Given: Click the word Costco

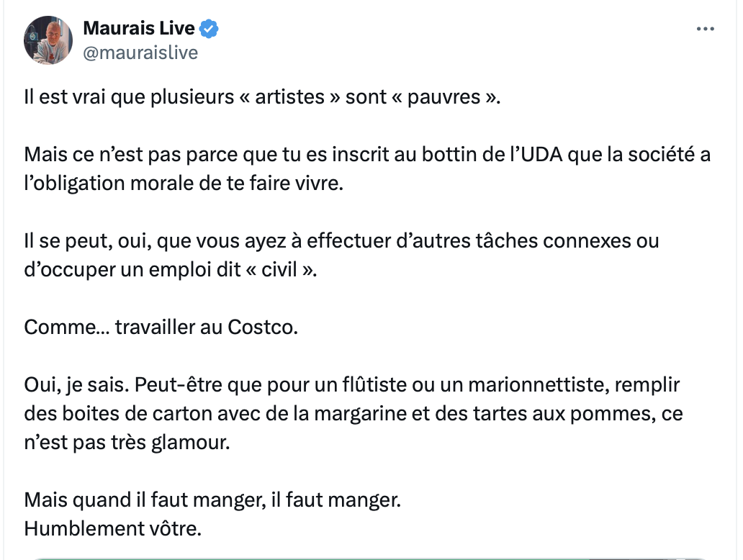Looking at the screenshot, I should (262, 327).
